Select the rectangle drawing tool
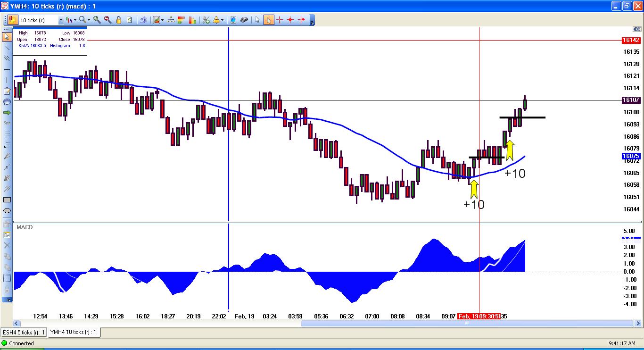The height and width of the screenshot is (350, 644). [7, 200]
